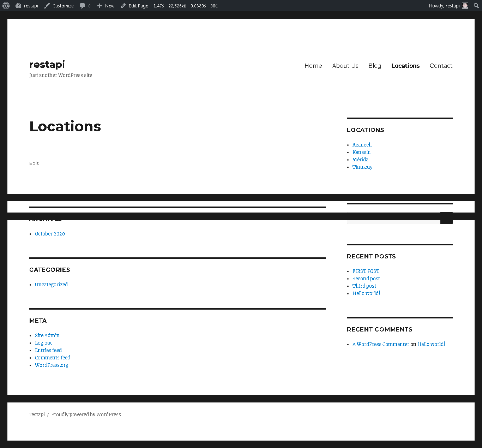Open the Kanasín location link
482x448 pixels.
[361, 152]
